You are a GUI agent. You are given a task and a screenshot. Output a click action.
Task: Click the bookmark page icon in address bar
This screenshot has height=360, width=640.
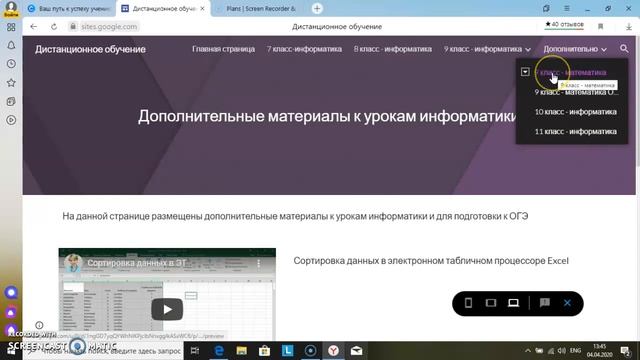point(600,27)
